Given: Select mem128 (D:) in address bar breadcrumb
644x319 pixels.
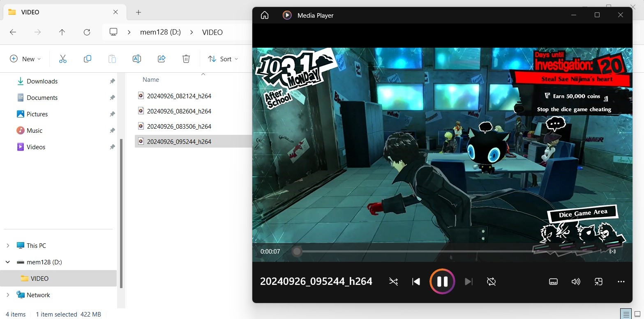Looking at the screenshot, I should (160, 32).
